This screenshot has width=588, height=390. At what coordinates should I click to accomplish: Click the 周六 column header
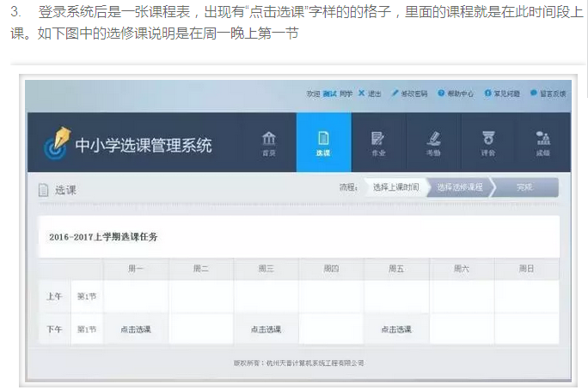coord(462,269)
